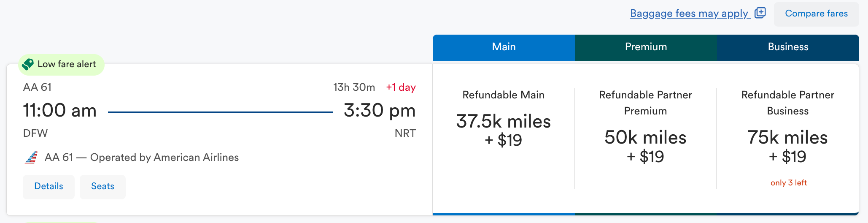Click the Low fare alert badge label
Screen dimensions: 868x223
click(x=67, y=64)
